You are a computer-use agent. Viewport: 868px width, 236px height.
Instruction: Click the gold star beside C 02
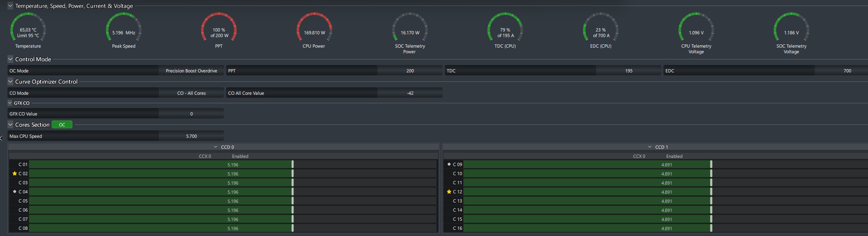pyautogui.click(x=14, y=173)
